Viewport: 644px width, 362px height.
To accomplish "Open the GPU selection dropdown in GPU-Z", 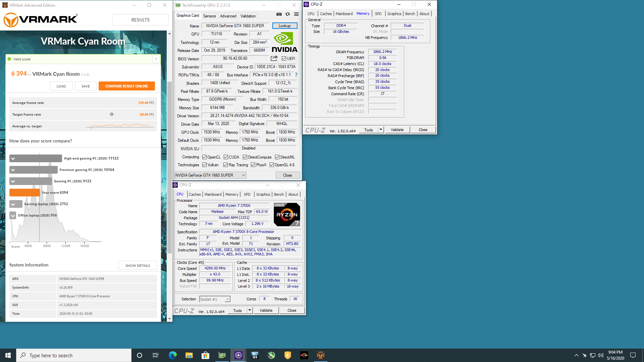I will (210, 175).
